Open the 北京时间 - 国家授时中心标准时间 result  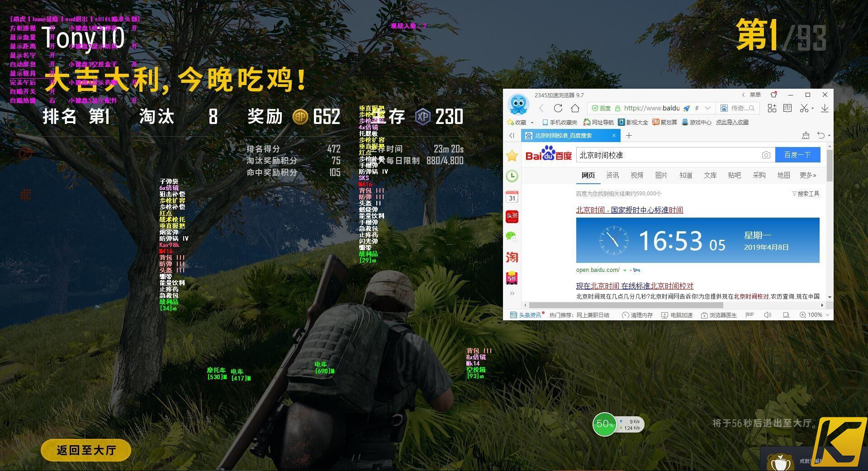pyautogui.click(x=629, y=210)
